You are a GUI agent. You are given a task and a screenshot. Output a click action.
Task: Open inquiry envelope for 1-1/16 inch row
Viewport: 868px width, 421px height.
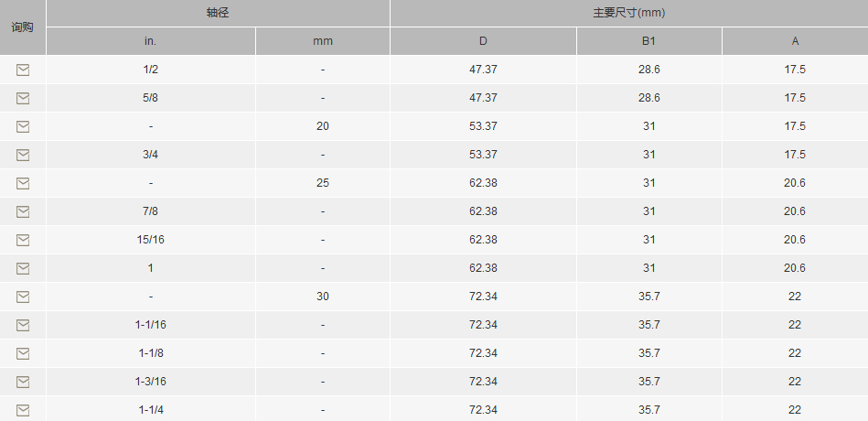click(x=23, y=325)
